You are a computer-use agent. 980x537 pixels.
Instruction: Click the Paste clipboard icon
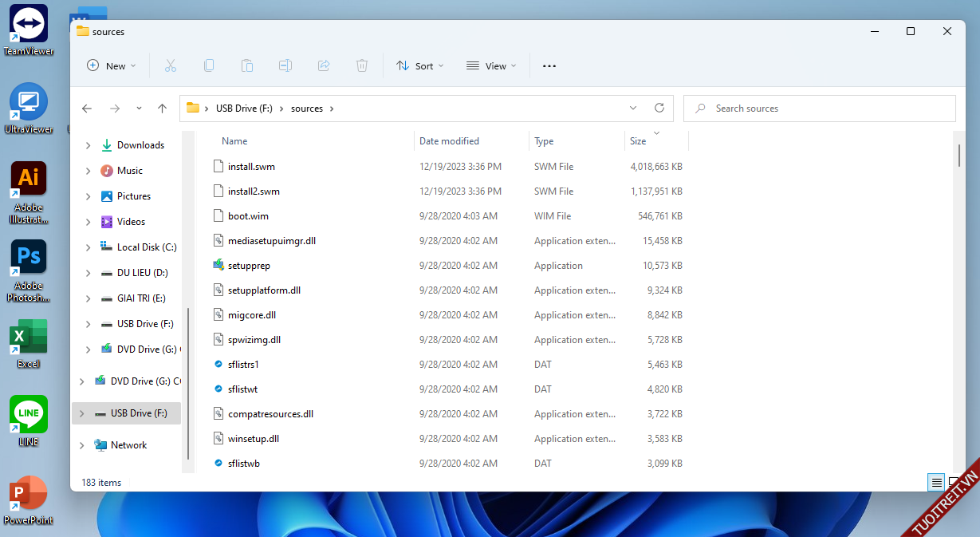click(x=247, y=66)
